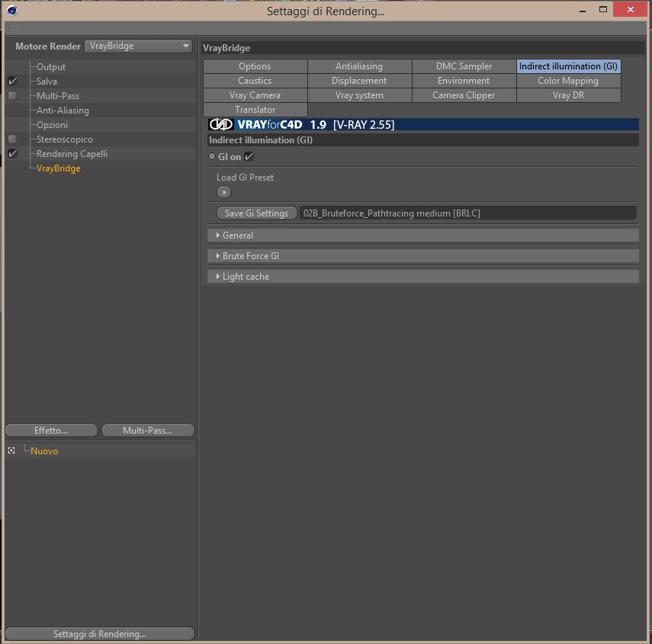Viewport: 652px width, 644px height.
Task: Click the GI on radio dot
Action: (x=212, y=157)
